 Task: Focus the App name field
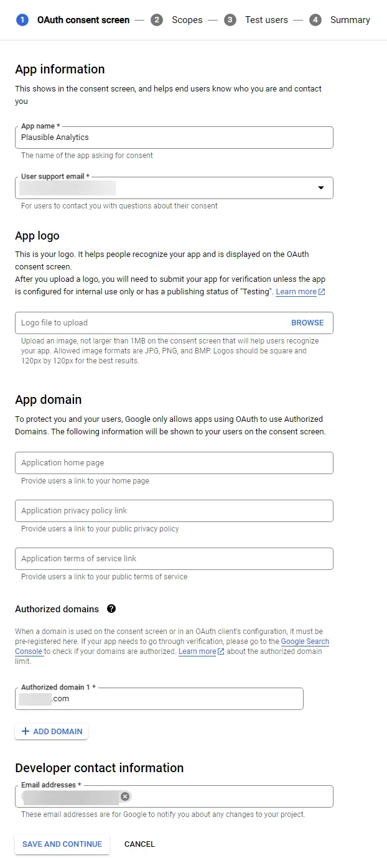point(174,138)
